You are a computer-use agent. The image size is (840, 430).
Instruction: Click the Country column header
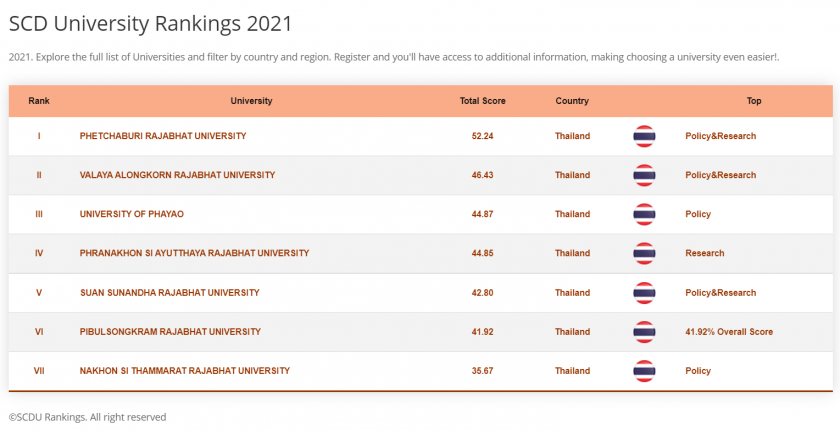click(572, 101)
